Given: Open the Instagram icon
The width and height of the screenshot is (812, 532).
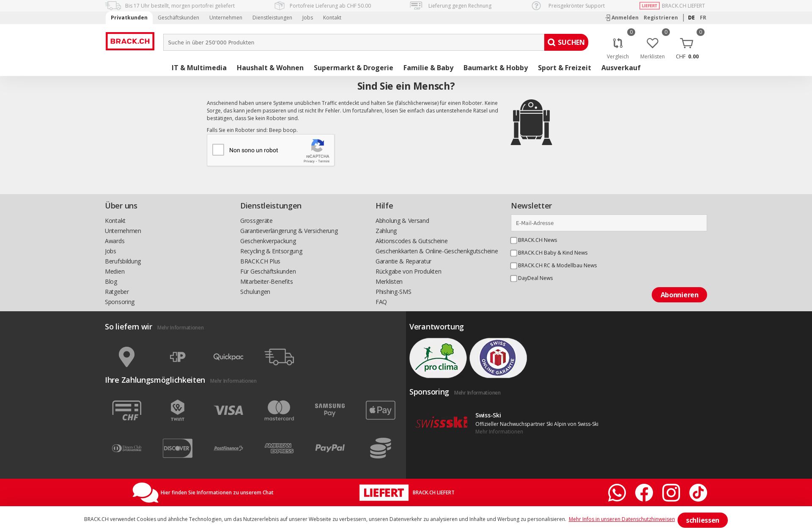Looking at the screenshot, I should tap(671, 493).
